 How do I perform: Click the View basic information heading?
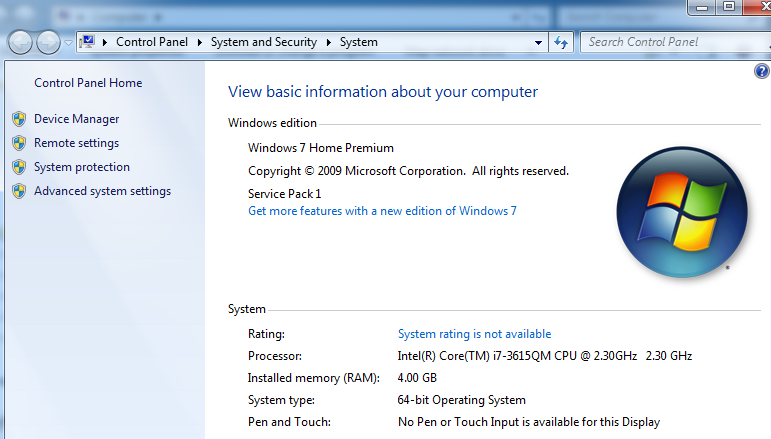pyautogui.click(x=383, y=92)
